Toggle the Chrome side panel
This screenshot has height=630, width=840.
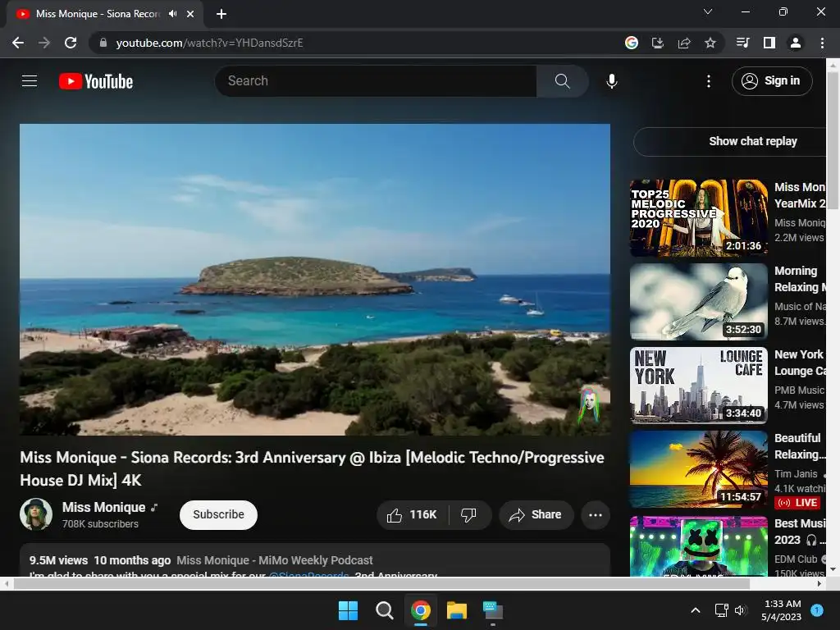click(x=769, y=43)
